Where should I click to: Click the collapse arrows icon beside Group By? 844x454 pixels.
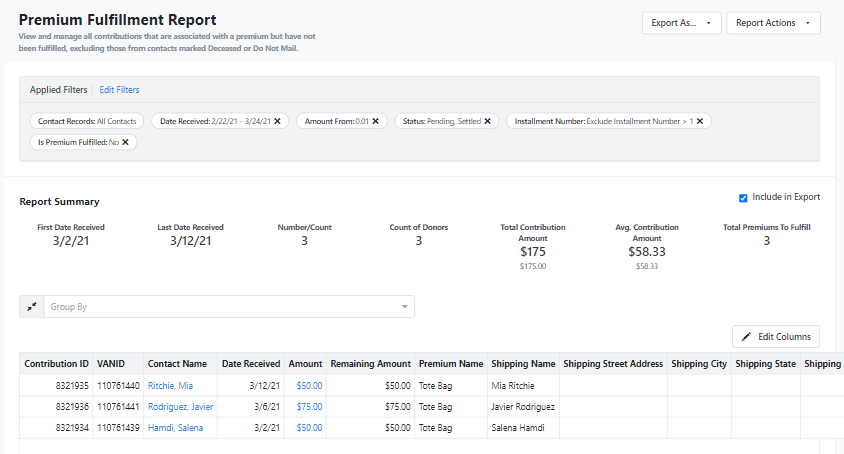[x=32, y=306]
